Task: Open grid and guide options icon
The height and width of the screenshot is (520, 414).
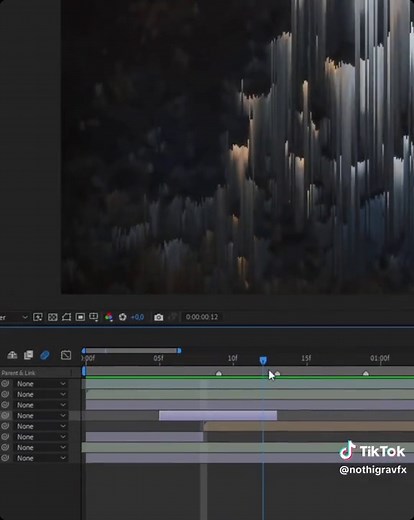Action: [94, 317]
